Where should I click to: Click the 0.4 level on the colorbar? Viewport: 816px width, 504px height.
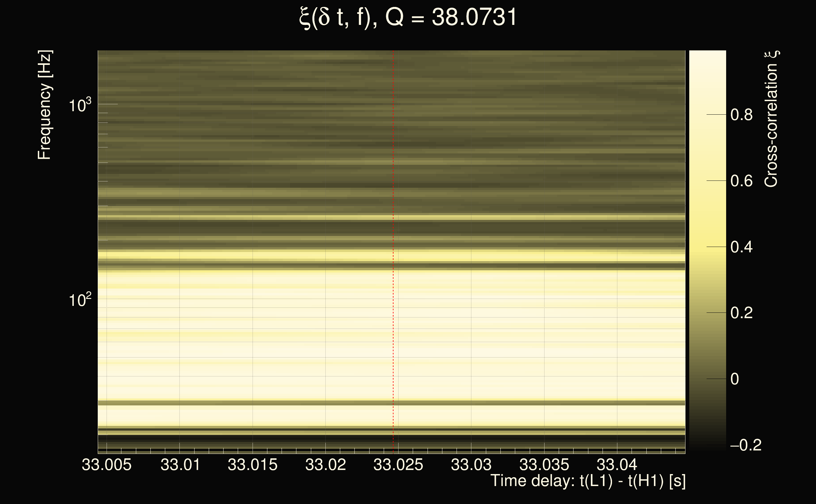[x=741, y=247]
